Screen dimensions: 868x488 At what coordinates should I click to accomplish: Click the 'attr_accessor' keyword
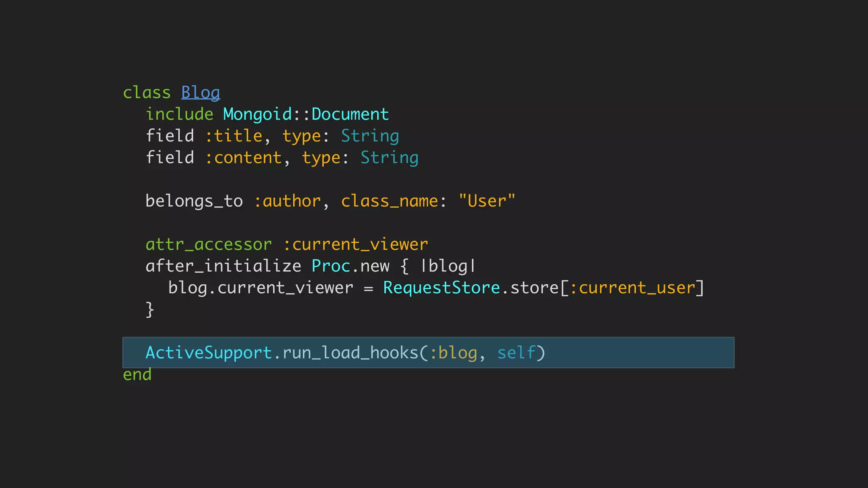click(209, 244)
